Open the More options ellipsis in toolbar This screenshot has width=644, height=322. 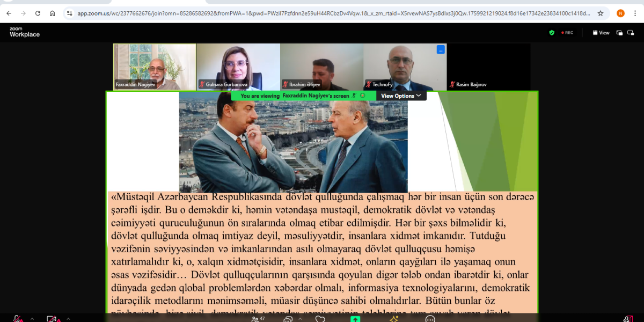[x=430, y=319]
